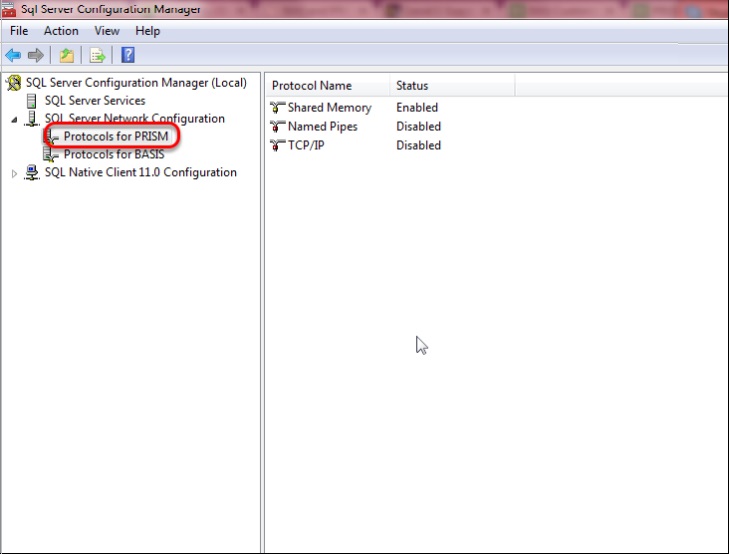The width and height of the screenshot is (729, 554).
Task: Click the app icon in title bar
Action: 8,9
